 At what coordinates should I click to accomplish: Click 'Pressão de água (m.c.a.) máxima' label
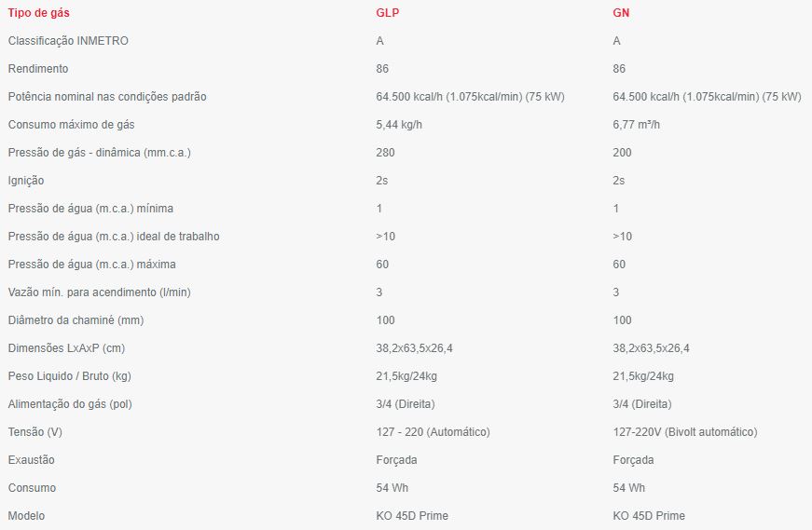(x=91, y=265)
